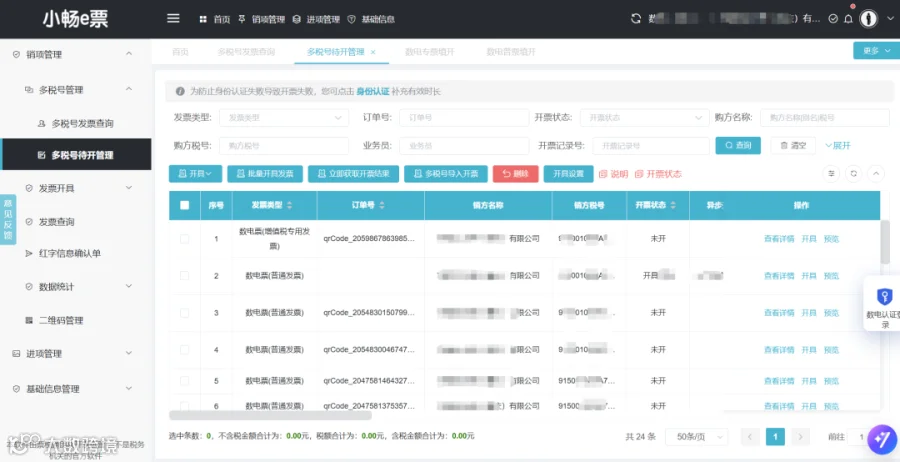Click the 开具设置 button
Viewport: 900px width, 462px height.
click(568, 174)
